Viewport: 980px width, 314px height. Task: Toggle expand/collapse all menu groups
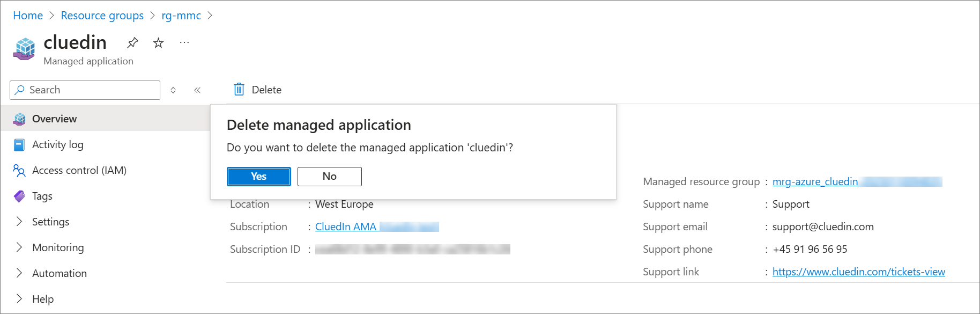173,90
